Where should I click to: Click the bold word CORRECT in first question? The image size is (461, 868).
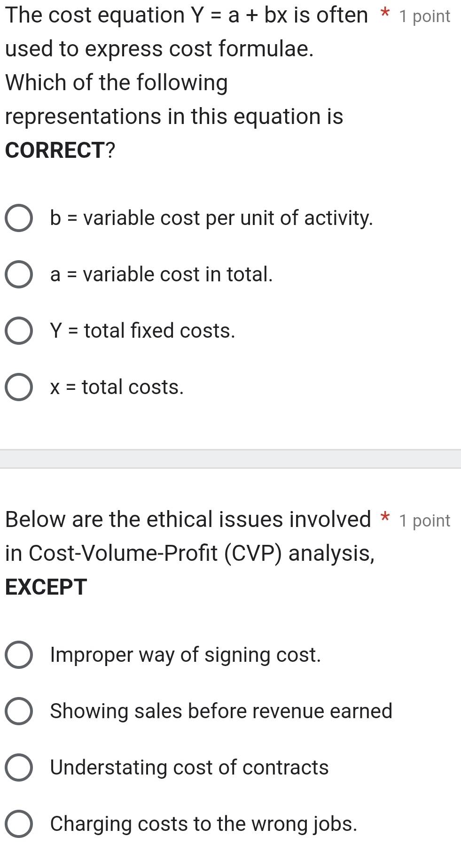point(55,150)
